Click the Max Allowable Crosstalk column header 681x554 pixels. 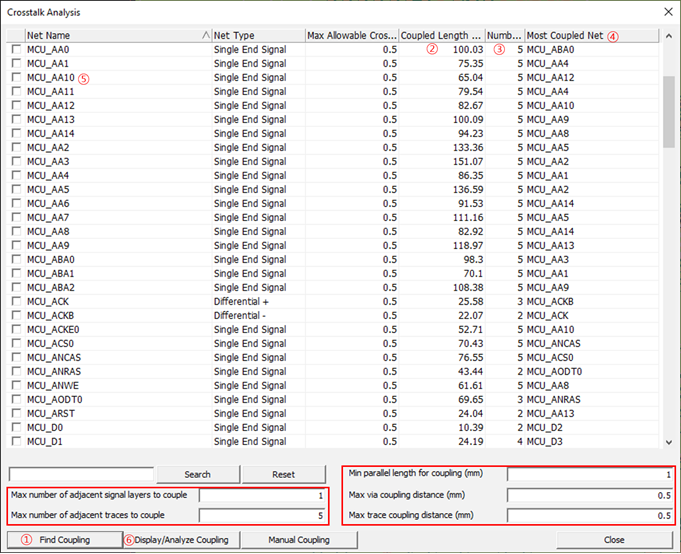click(x=350, y=35)
